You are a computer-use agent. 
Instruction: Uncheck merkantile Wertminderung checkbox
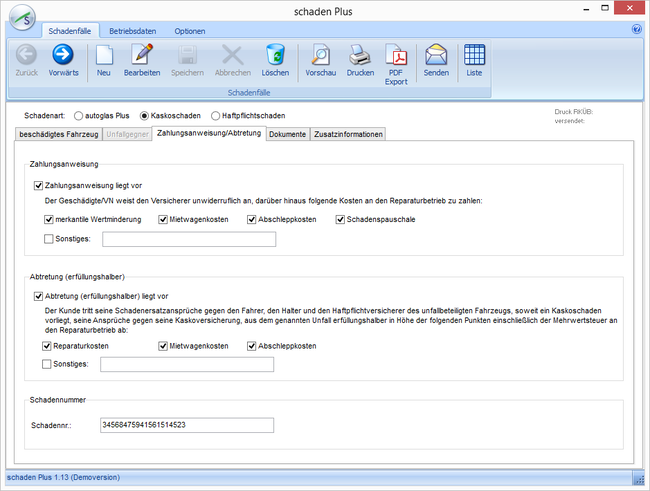point(49,219)
